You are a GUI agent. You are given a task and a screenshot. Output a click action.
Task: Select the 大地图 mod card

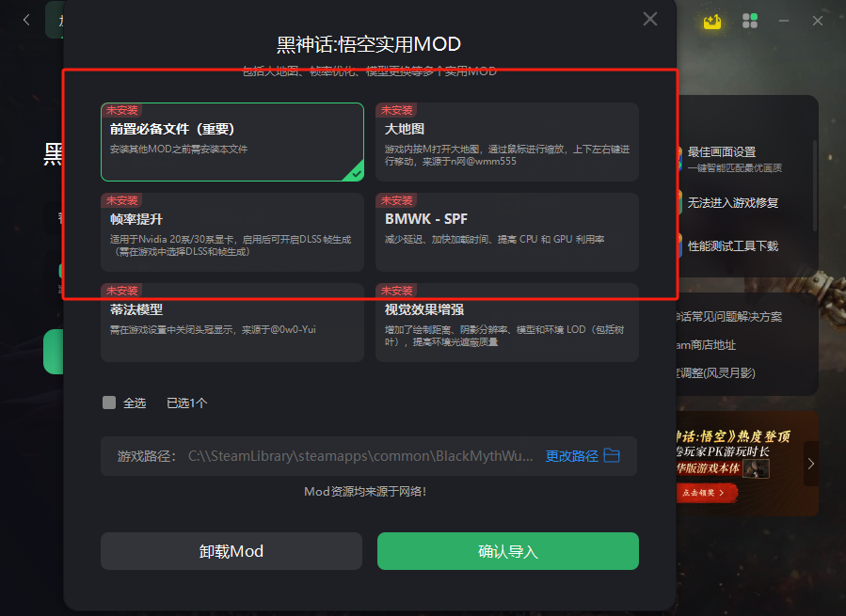(x=506, y=142)
